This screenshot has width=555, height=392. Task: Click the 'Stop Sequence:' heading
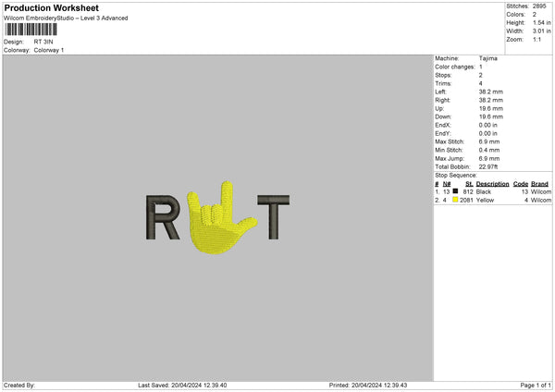(x=456, y=176)
